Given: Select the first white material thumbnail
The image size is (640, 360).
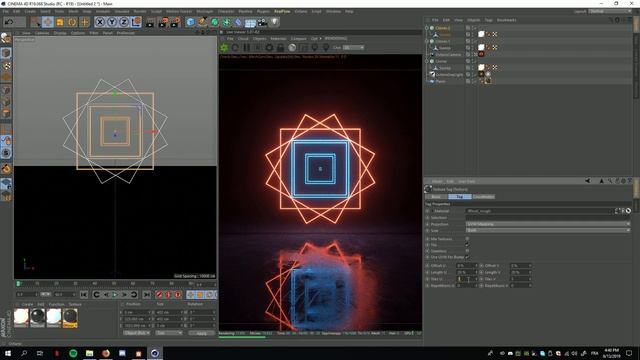Looking at the screenshot, I should coord(21,318).
